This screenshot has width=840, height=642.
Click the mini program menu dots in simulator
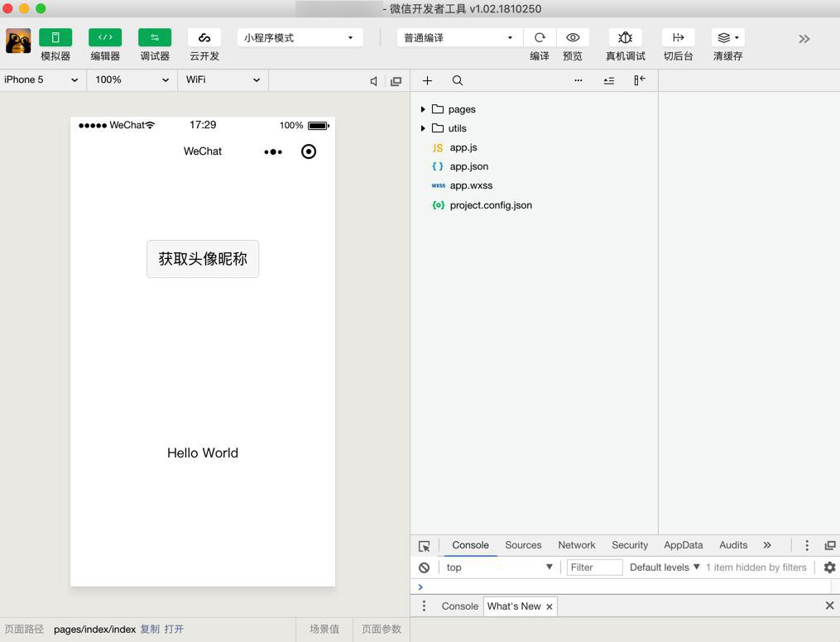click(x=273, y=152)
